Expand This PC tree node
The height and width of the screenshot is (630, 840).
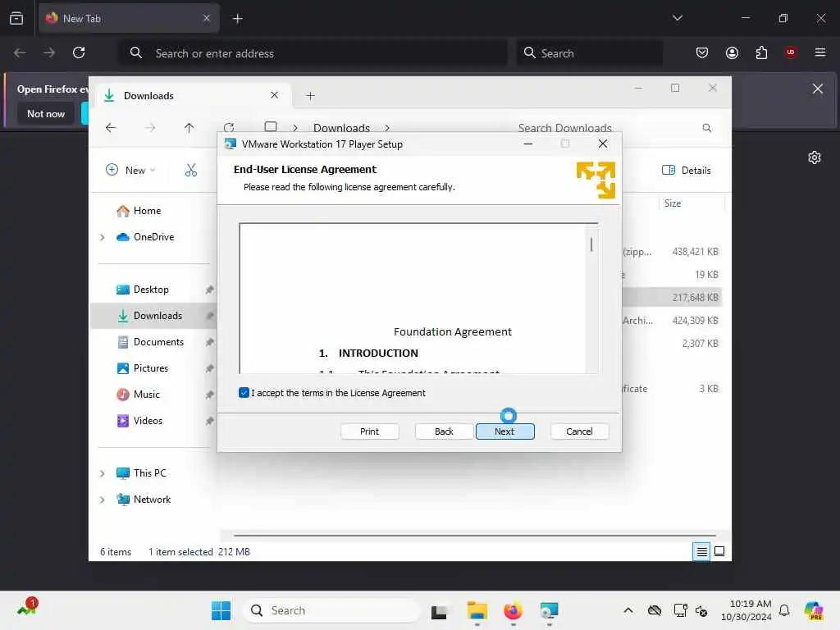coord(103,473)
